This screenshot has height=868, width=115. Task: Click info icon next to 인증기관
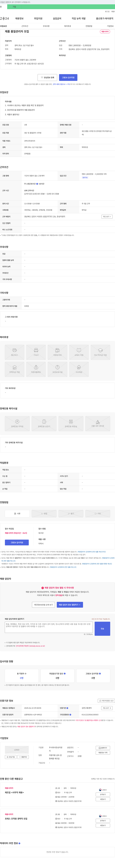click(67, 708)
